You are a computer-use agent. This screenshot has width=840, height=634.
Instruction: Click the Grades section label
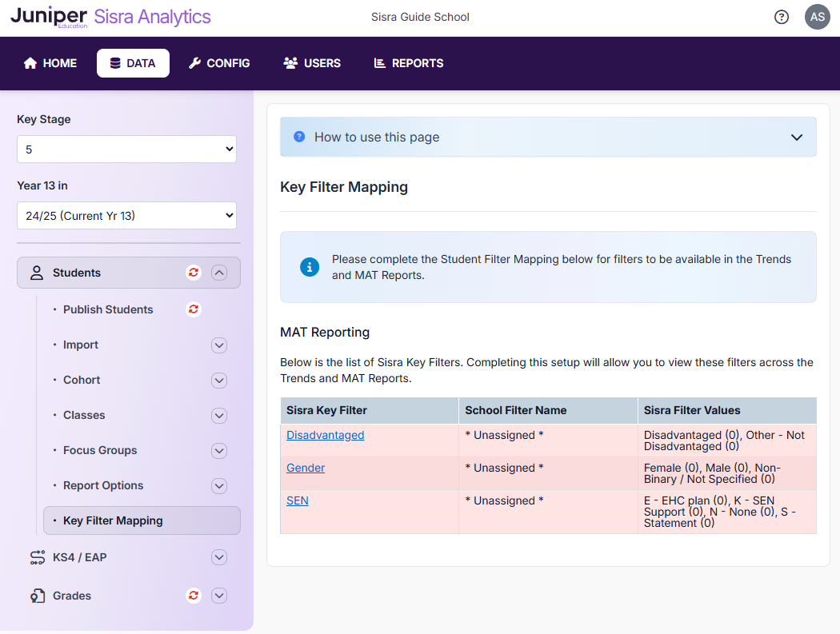coord(72,596)
